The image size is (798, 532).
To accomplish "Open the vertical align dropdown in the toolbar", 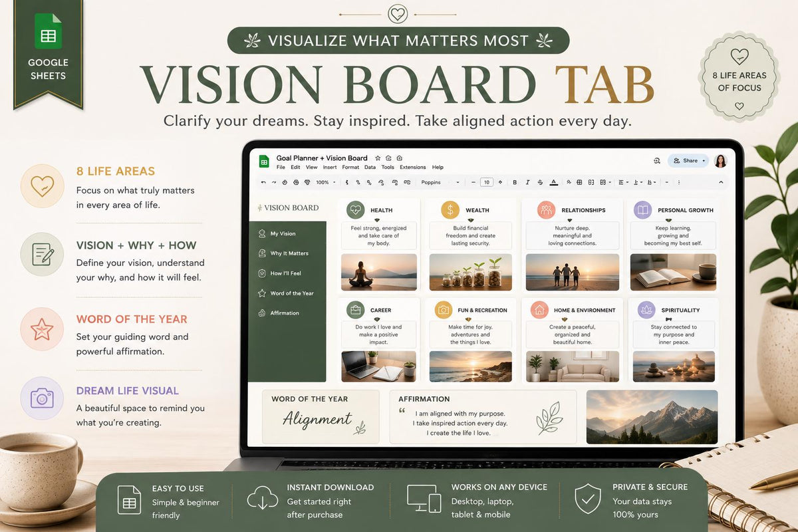I will point(638,182).
